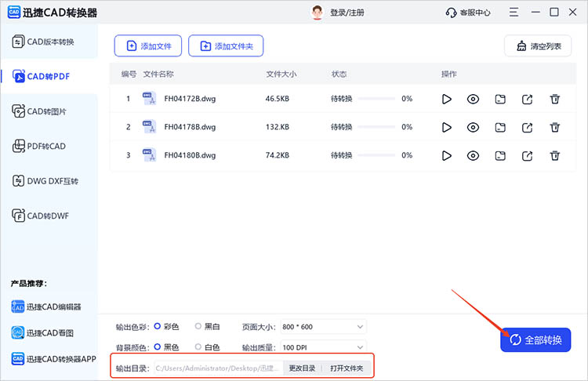Click 打开文件夹 to open output folder
The width and height of the screenshot is (588, 381).
347,368
